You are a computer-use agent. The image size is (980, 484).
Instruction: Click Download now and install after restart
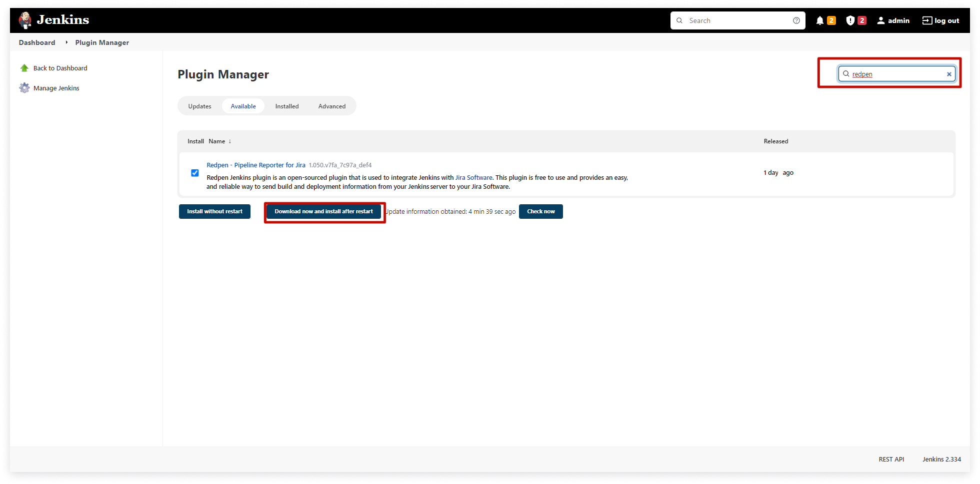pyautogui.click(x=323, y=211)
